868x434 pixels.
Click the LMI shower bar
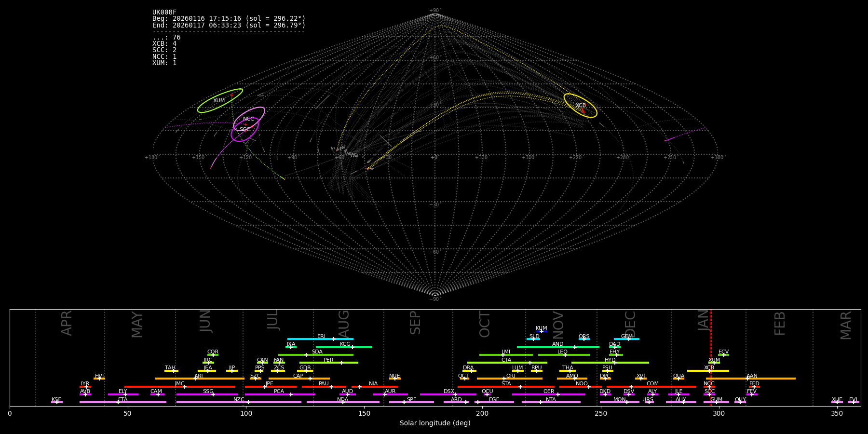pos(506,355)
